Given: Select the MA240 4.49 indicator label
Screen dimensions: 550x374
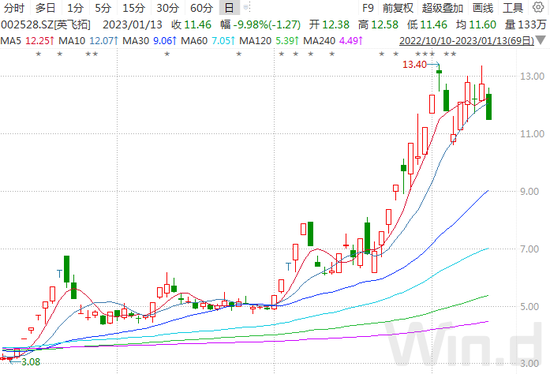Looking at the screenshot, I should [x=333, y=41].
